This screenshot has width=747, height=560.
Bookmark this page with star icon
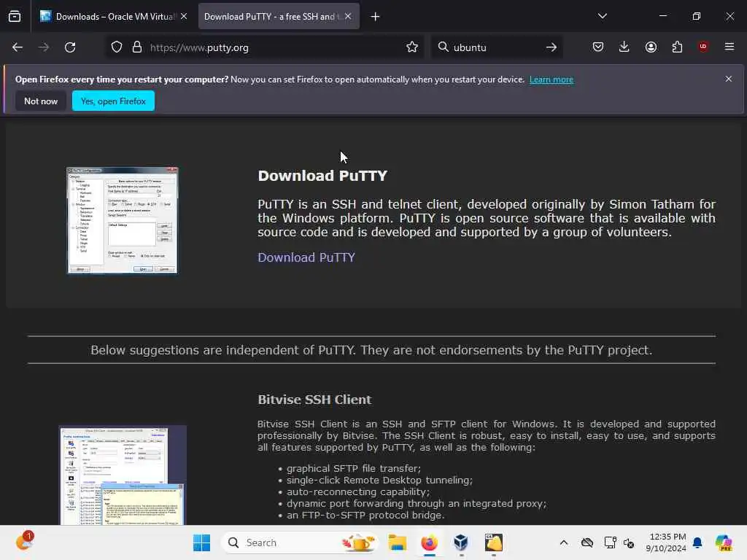pyautogui.click(x=412, y=47)
